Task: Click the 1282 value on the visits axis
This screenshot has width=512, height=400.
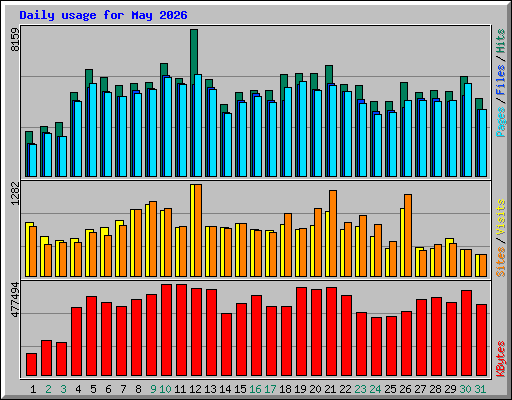Action: click(x=15, y=193)
